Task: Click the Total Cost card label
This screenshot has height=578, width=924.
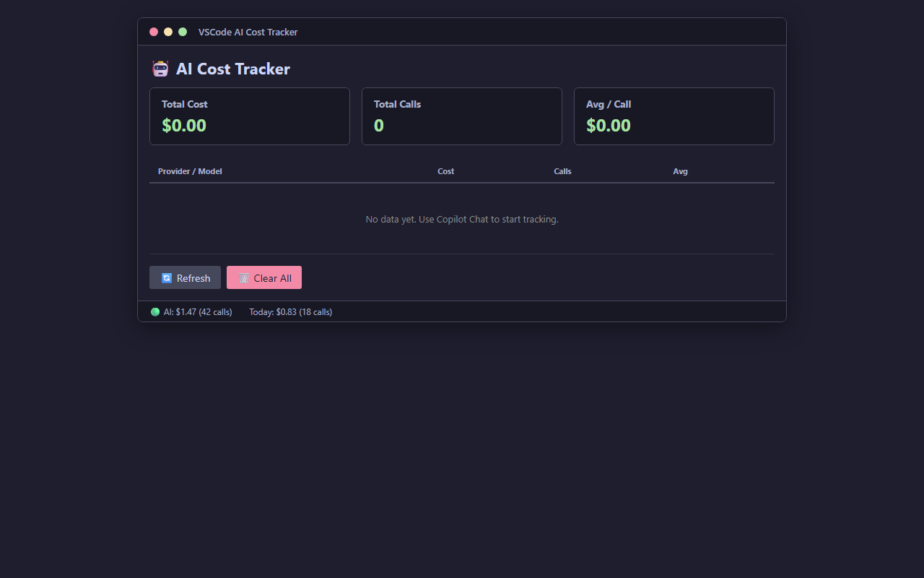Action: click(185, 104)
